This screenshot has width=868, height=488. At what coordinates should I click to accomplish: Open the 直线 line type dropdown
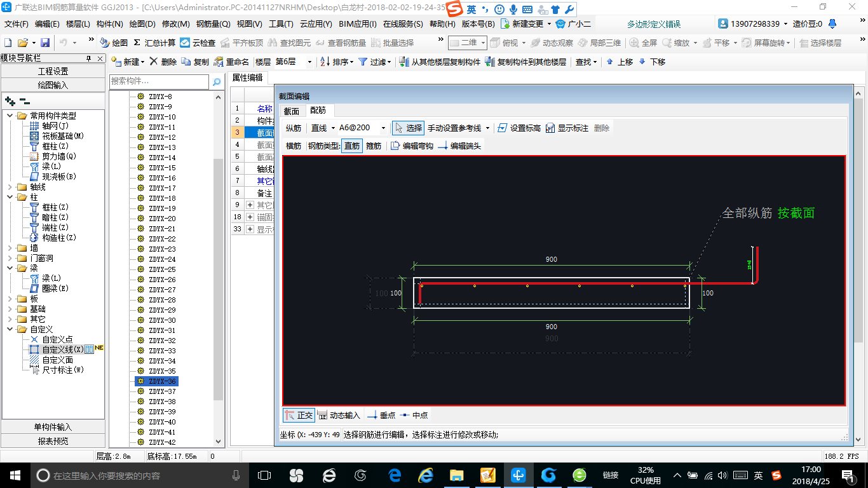333,128
